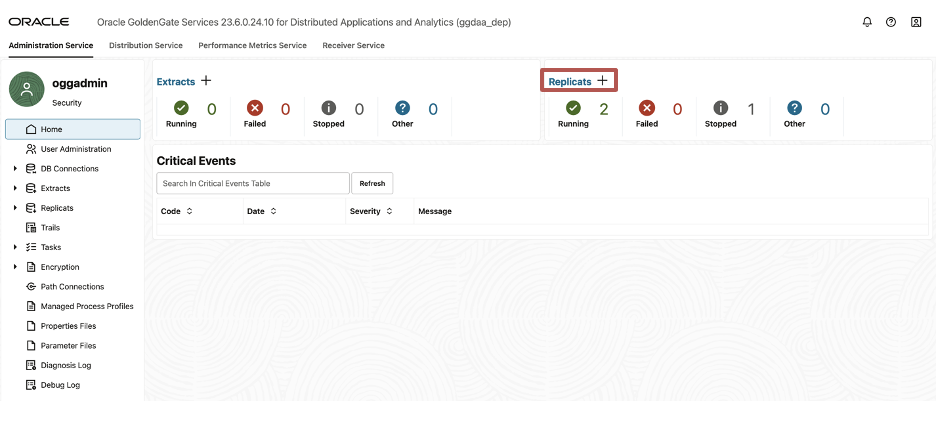Click the Home house icon in sidebar

pos(31,129)
